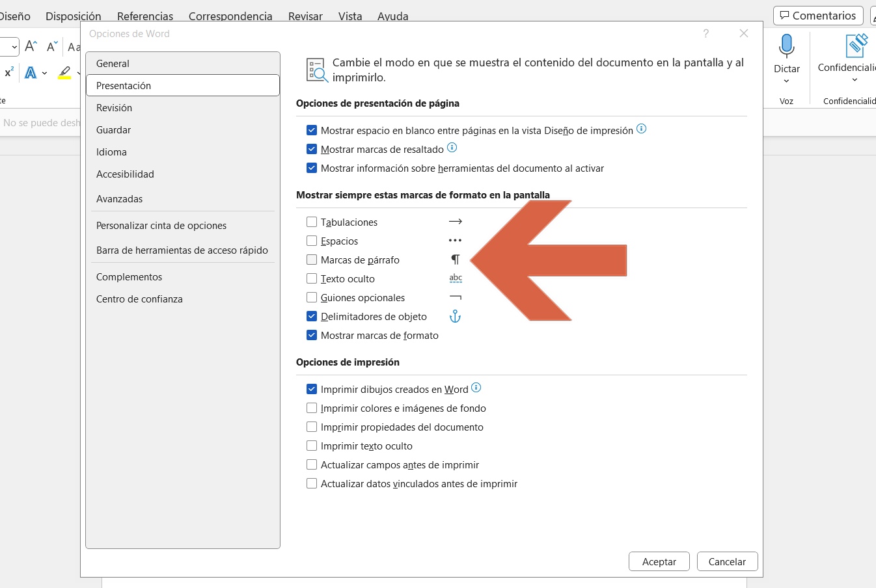The height and width of the screenshot is (588, 876).
Task: Expand the Confidencialidad dropdown arrow
Action: (855, 81)
